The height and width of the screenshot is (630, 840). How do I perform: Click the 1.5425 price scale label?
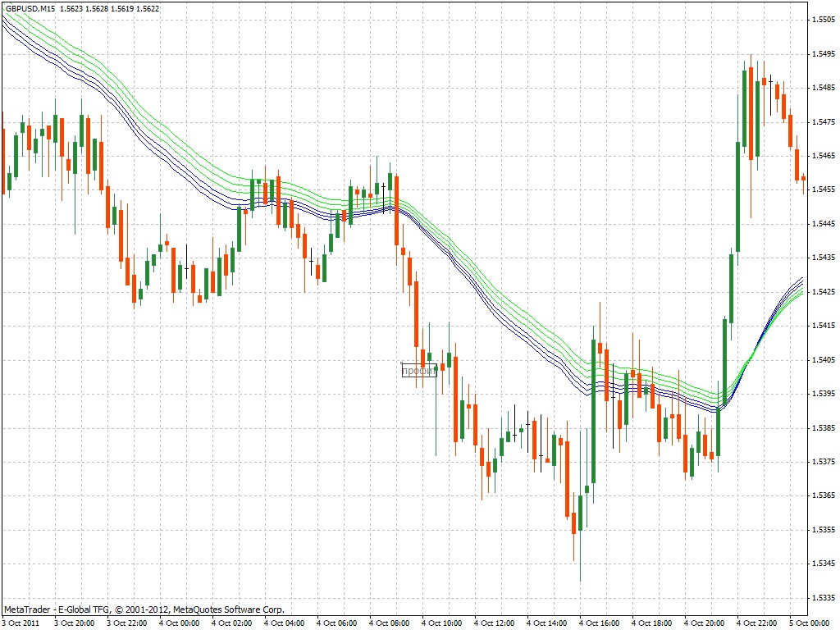[824, 292]
